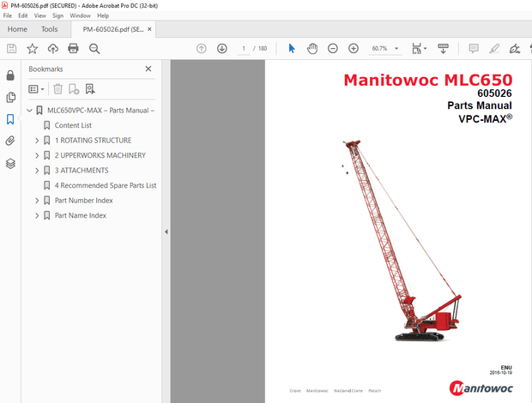
Task: Click the crane image on the page
Action: click(402, 240)
